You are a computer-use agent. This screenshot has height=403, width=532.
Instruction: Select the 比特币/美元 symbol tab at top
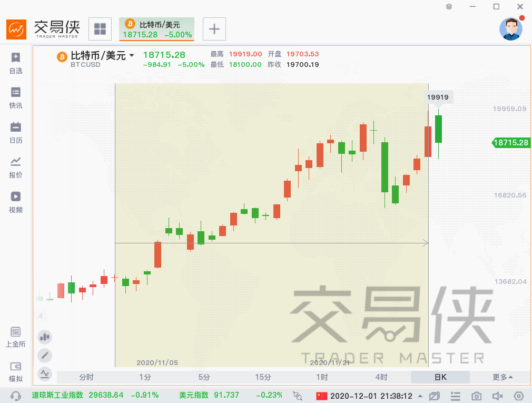157,29
